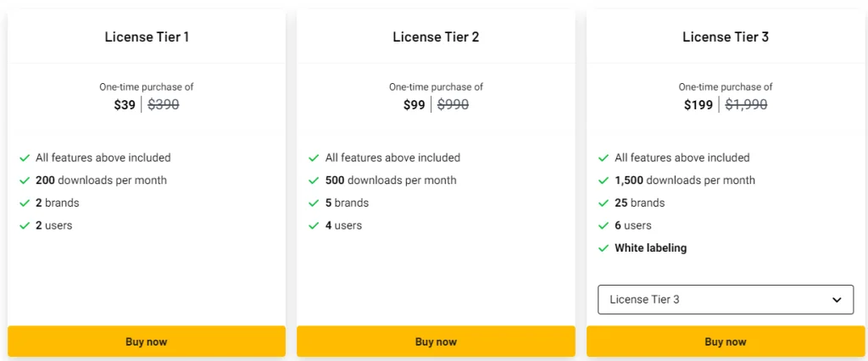Click the crossed-out $990 price
The height and width of the screenshot is (361, 868).
(453, 105)
